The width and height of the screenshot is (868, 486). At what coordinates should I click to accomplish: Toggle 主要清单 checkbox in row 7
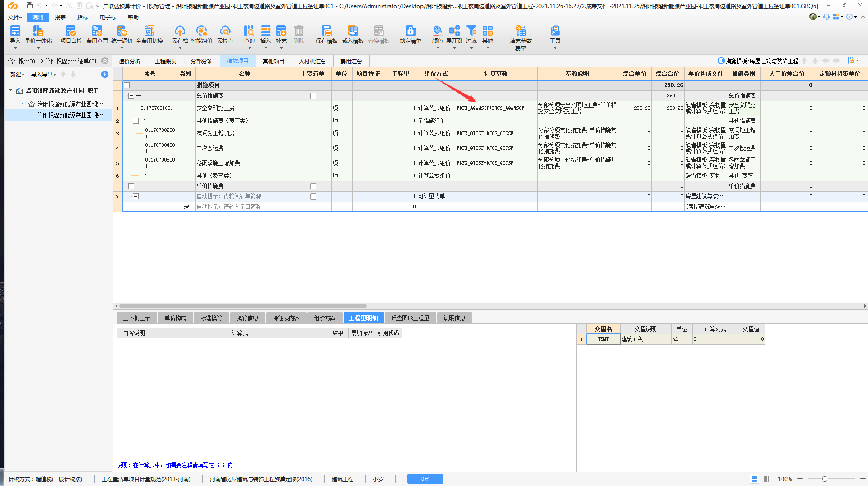click(313, 197)
